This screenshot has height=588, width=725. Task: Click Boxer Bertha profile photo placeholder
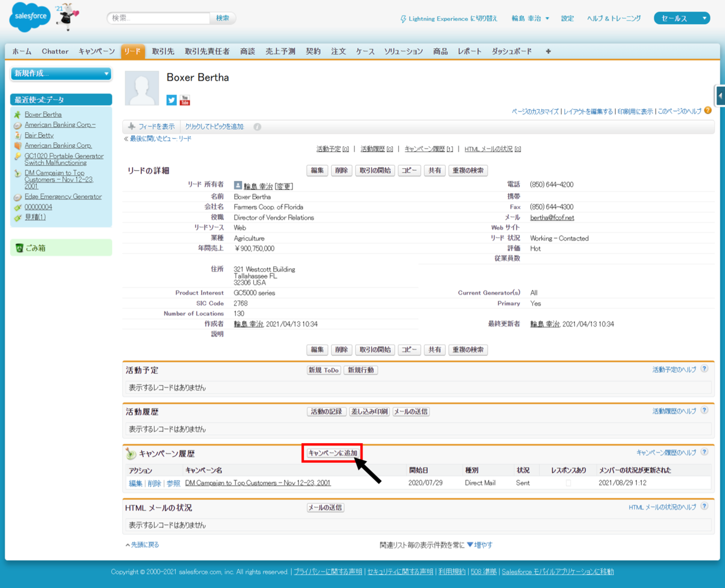click(142, 88)
